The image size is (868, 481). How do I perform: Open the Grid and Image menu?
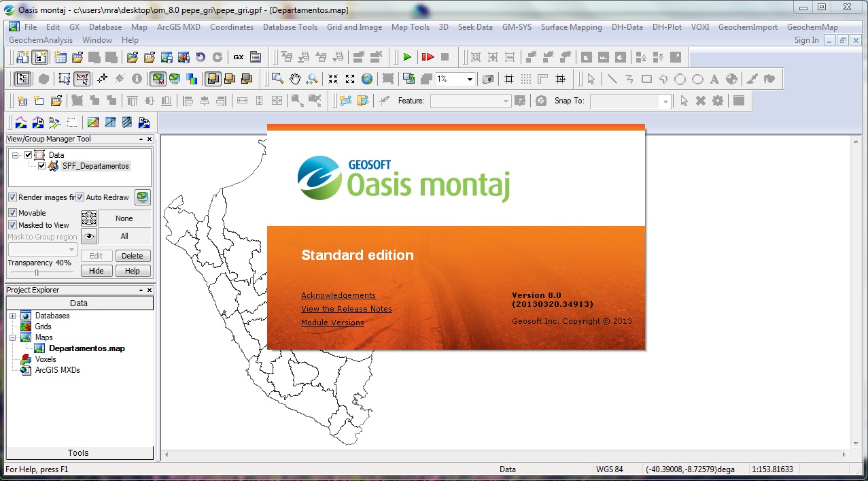coord(354,27)
